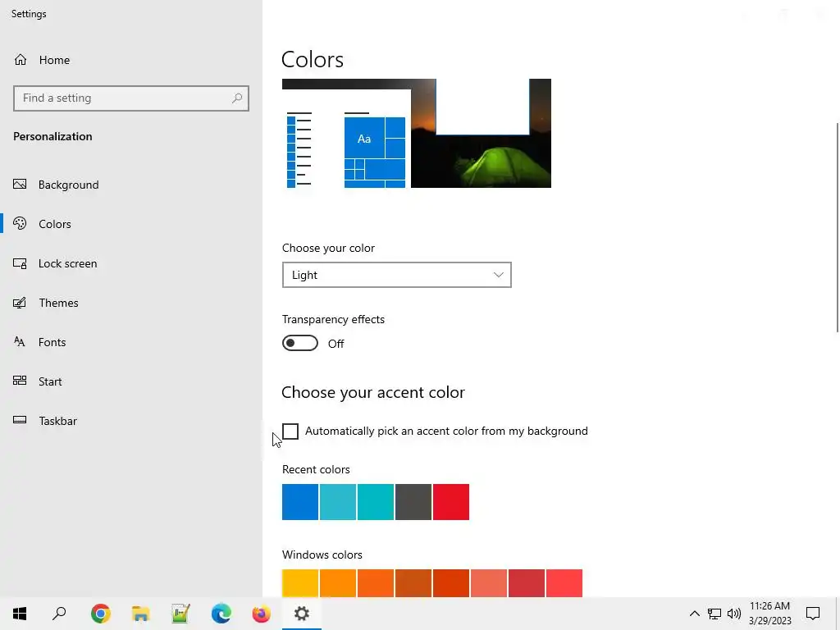Click the Fonts icon in the sidebar
840x630 pixels.
[x=20, y=342]
